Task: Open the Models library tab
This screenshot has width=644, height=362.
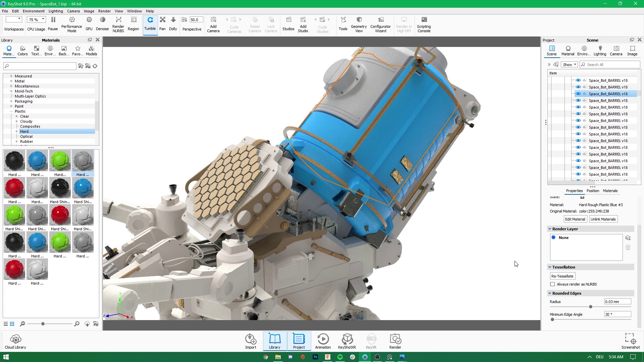Action: (91, 51)
